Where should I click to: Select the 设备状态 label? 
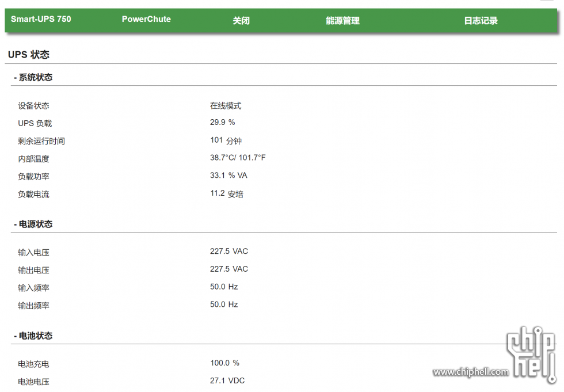[33, 106]
